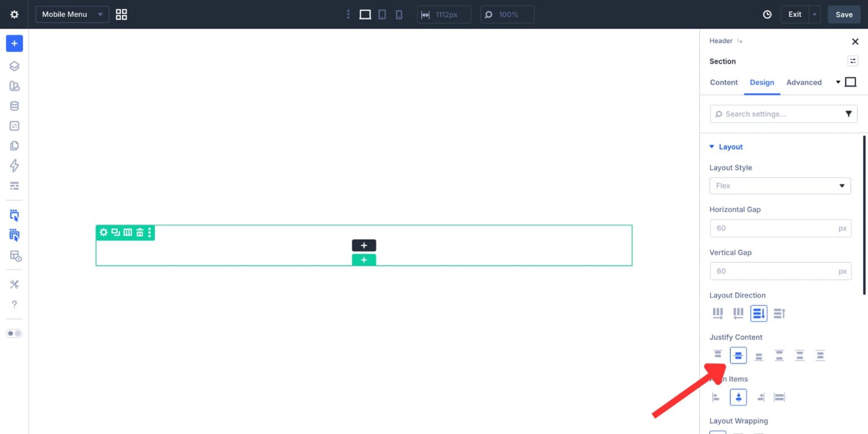Set Layout Direction to row
The height and width of the screenshot is (434, 868).
pyautogui.click(x=718, y=313)
